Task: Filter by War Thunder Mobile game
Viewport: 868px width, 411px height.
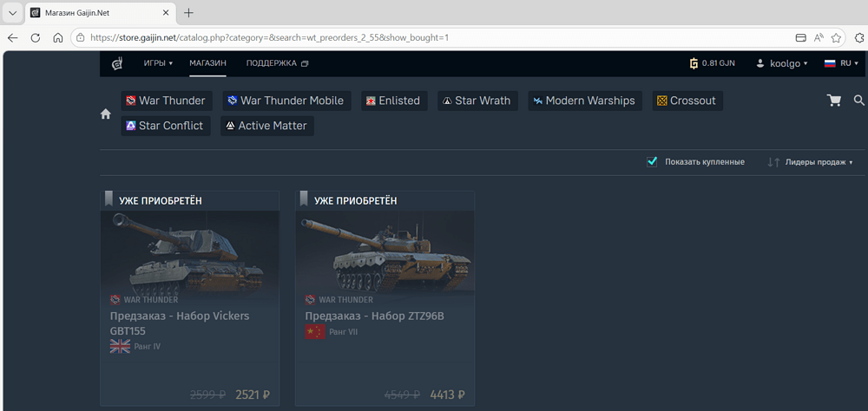Action: [286, 101]
